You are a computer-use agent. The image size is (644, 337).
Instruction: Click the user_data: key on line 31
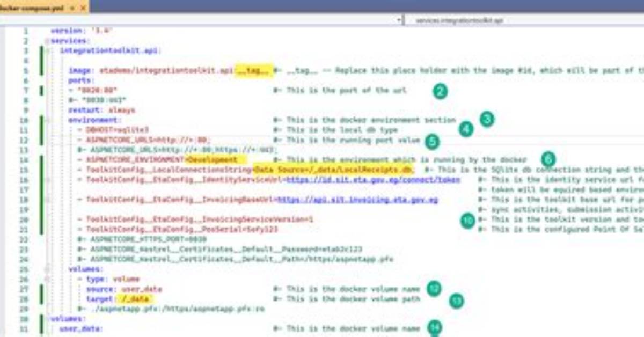[x=82, y=328]
